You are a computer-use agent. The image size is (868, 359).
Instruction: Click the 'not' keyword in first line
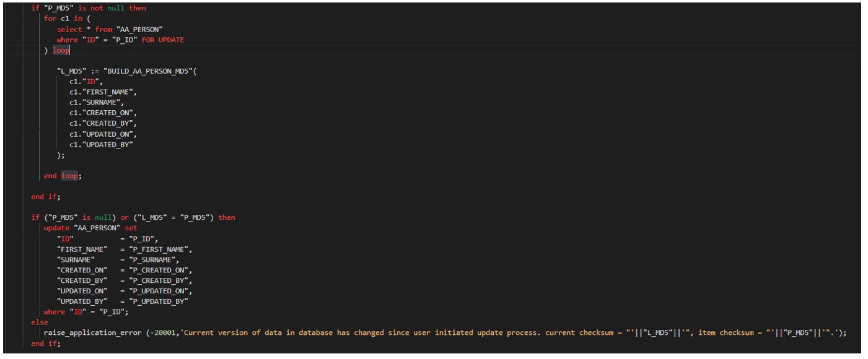coord(97,8)
